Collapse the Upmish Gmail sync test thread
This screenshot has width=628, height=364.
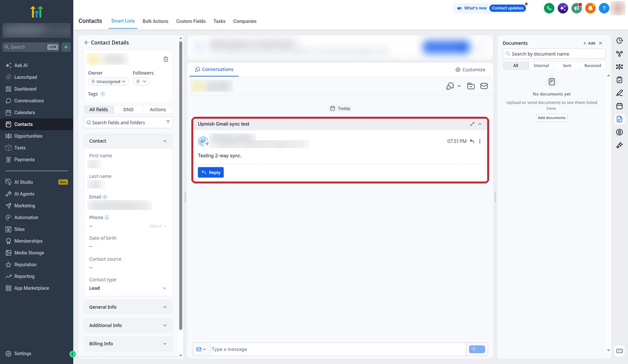480,124
